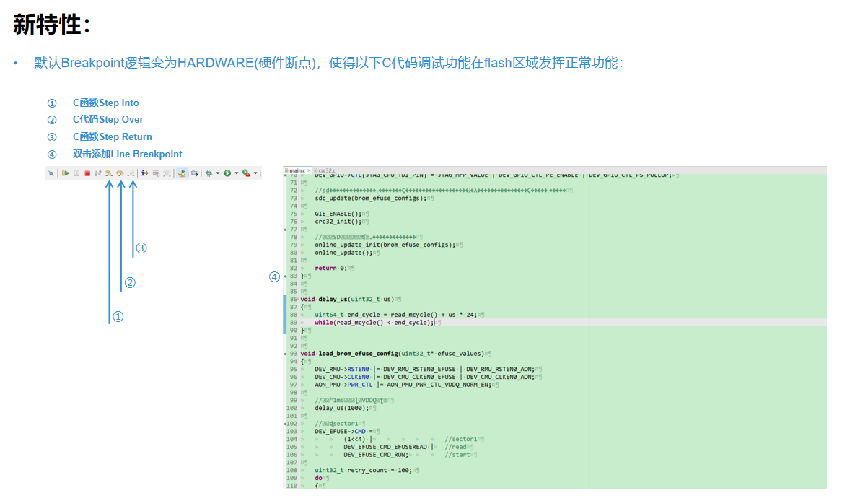Toggle Instruction Stepping Mode
Screen dimensions: 868x501
pos(145,173)
